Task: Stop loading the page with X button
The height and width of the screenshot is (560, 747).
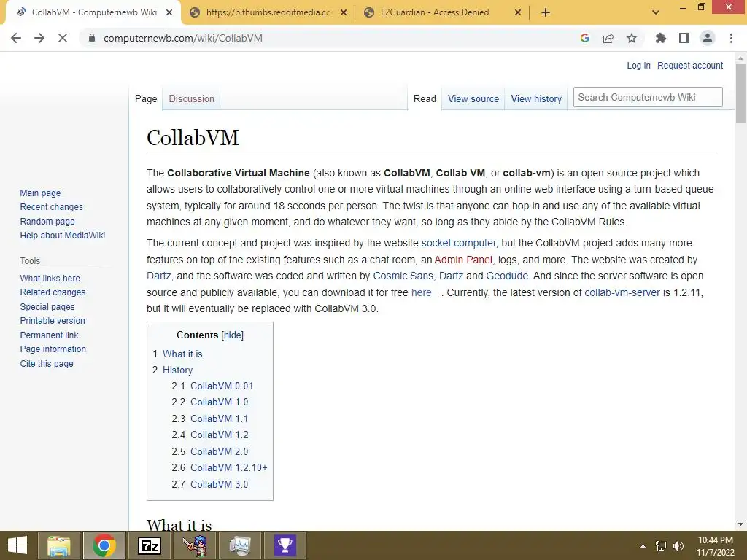Action: tap(63, 38)
